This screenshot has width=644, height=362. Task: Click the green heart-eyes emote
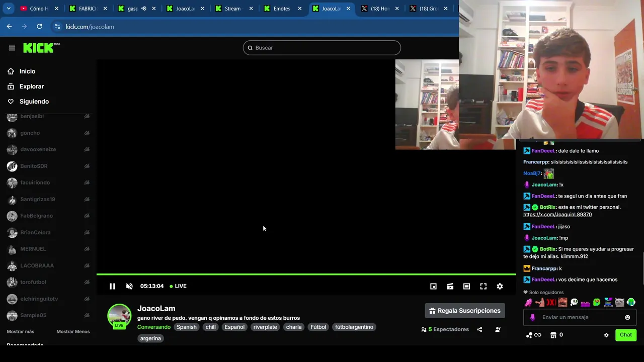click(597, 302)
